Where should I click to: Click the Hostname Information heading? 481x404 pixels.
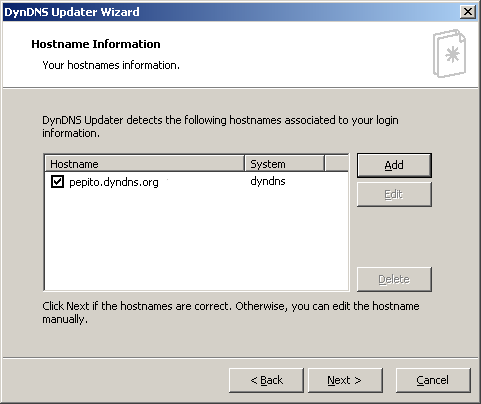tap(96, 44)
